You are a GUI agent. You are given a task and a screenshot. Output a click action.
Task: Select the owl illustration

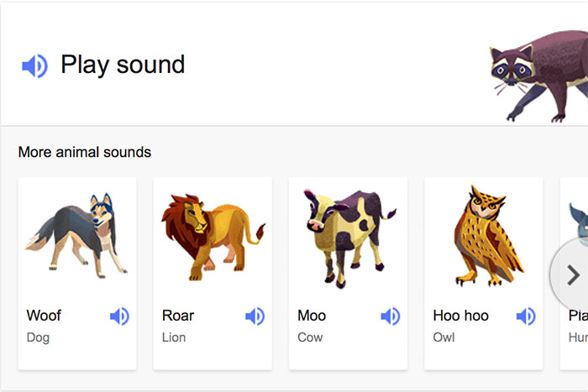[483, 235]
